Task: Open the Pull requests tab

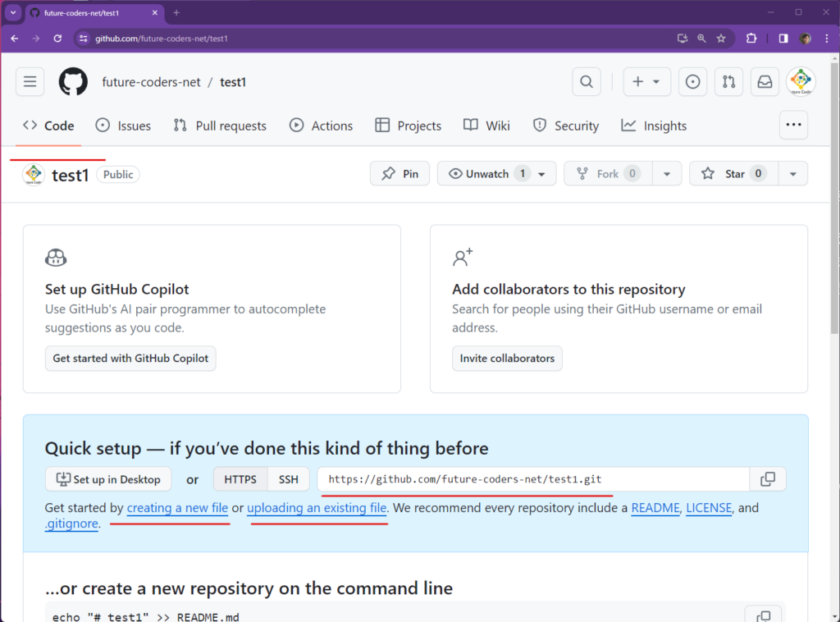Action: (x=220, y=126)
